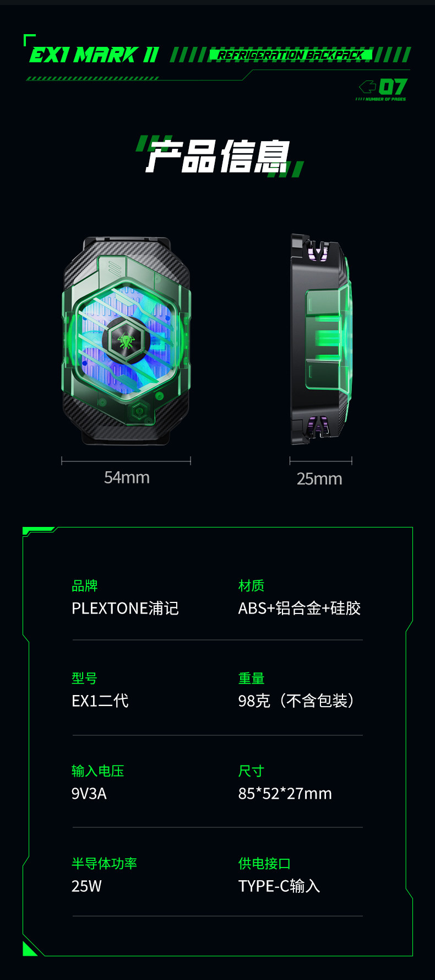The height and width of the screenshot is (980, 435).
Task: Click the 25W semiconductor power value
Action: click(x=86, y=886)
